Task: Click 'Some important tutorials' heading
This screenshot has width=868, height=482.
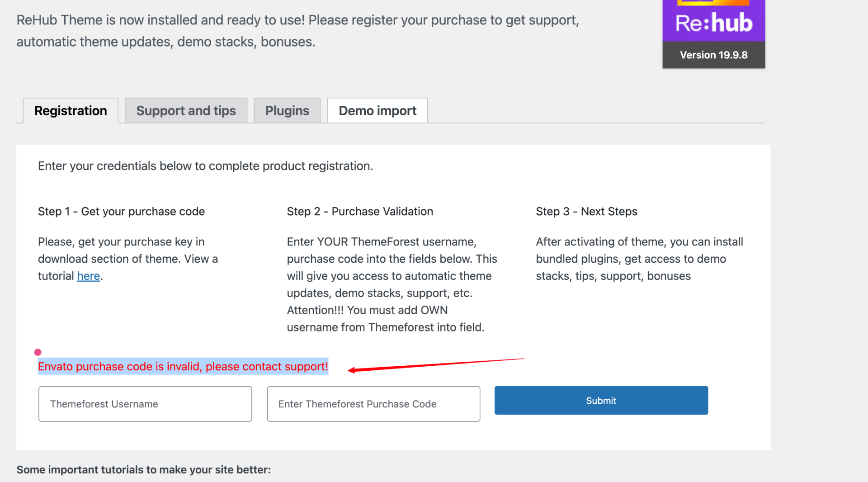Action: [144, 470]
